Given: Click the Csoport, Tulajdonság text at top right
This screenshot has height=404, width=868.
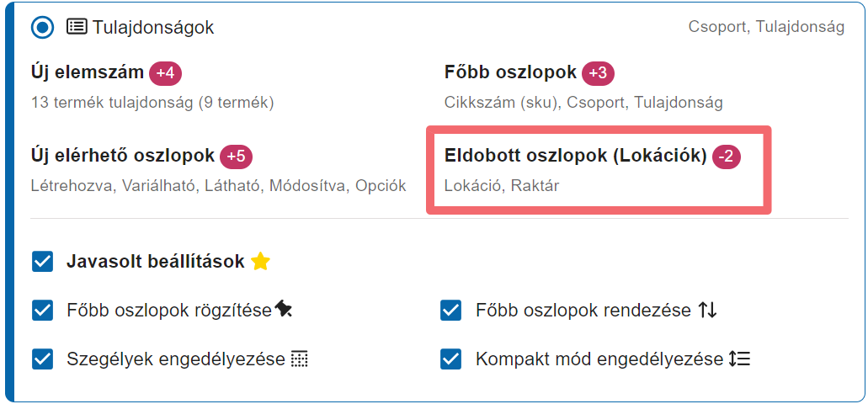Looking at the screenshot, I should (x=766, y=27).
